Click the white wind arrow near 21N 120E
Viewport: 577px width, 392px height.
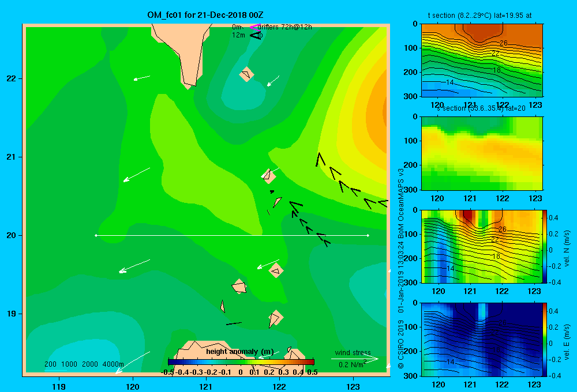pyautogui.click(x=137, y=175)
